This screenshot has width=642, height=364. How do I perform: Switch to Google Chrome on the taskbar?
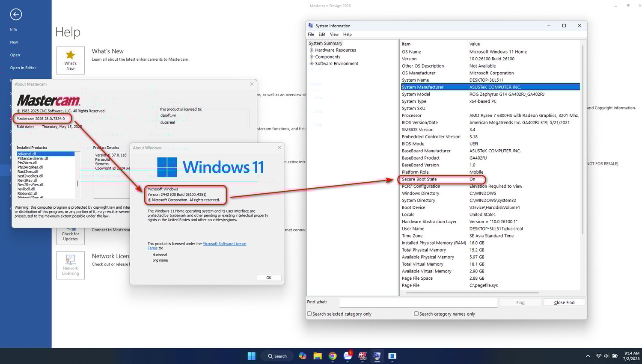333,356
